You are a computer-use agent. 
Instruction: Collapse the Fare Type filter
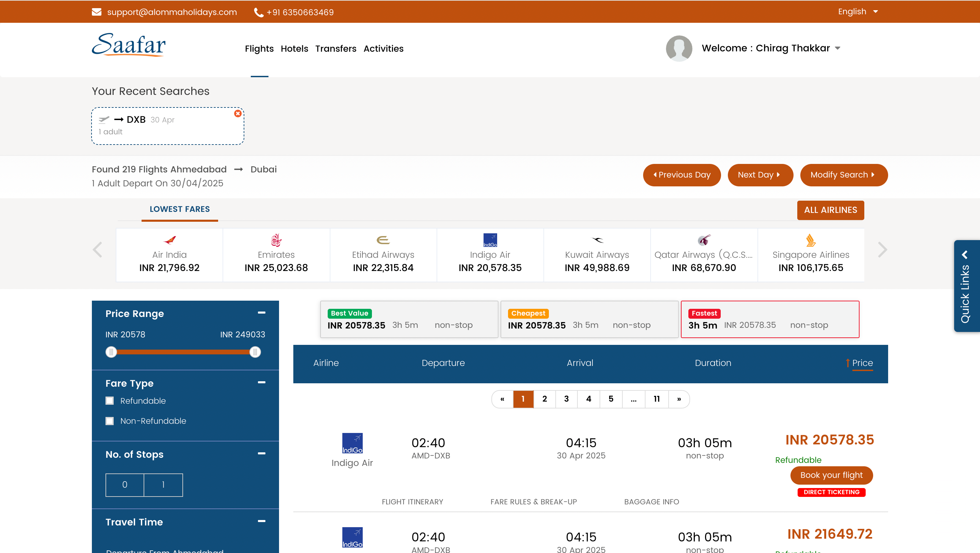tap(262, 382)
